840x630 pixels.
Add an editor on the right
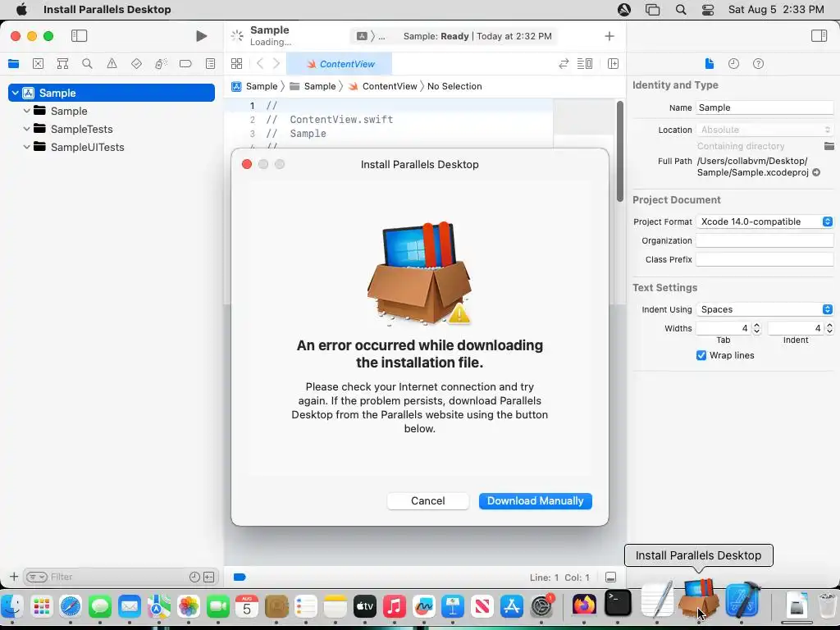coord(613,64)
